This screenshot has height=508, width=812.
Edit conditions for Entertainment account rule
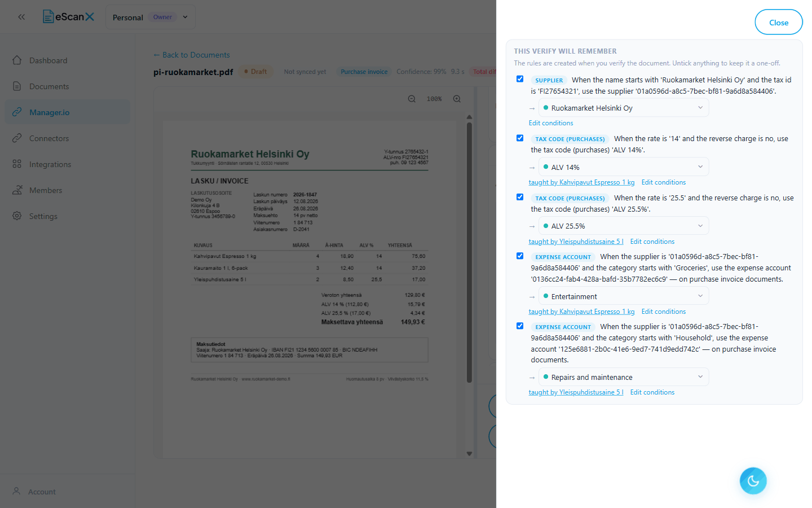point(664,312)
